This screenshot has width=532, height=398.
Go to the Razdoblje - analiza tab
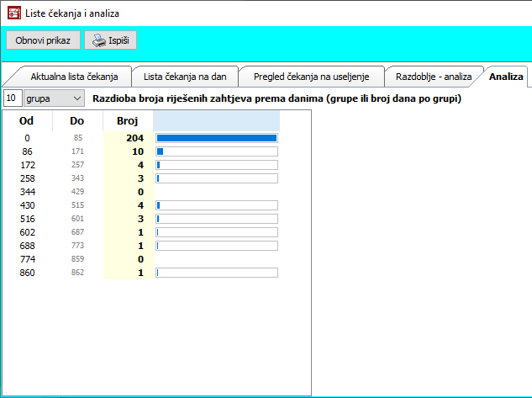[x=433, y=77]
